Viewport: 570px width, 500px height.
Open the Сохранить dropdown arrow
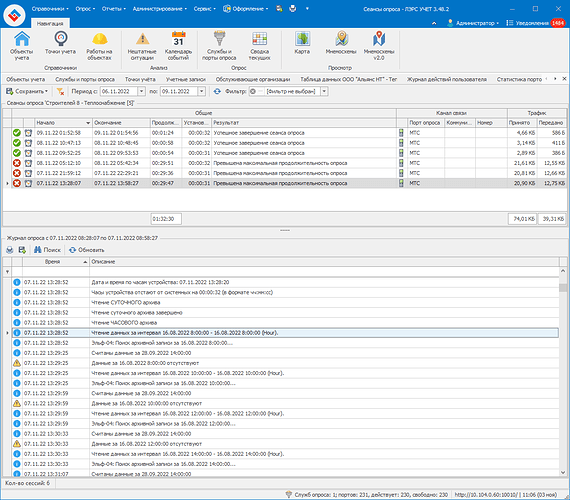click(47, 91)
